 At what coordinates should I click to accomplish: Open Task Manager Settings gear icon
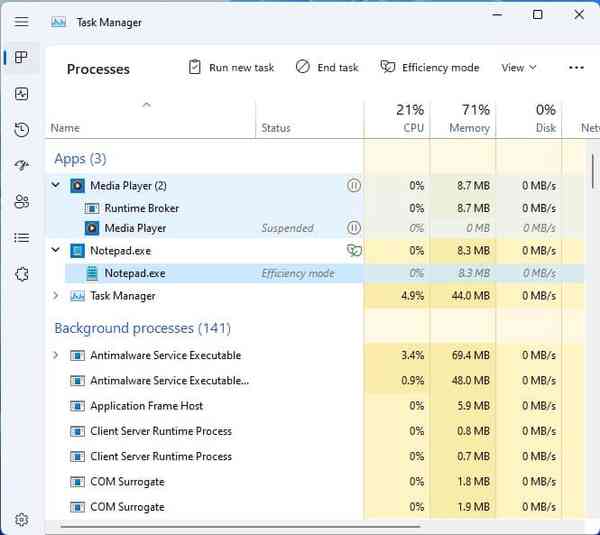tap(21, 519)
